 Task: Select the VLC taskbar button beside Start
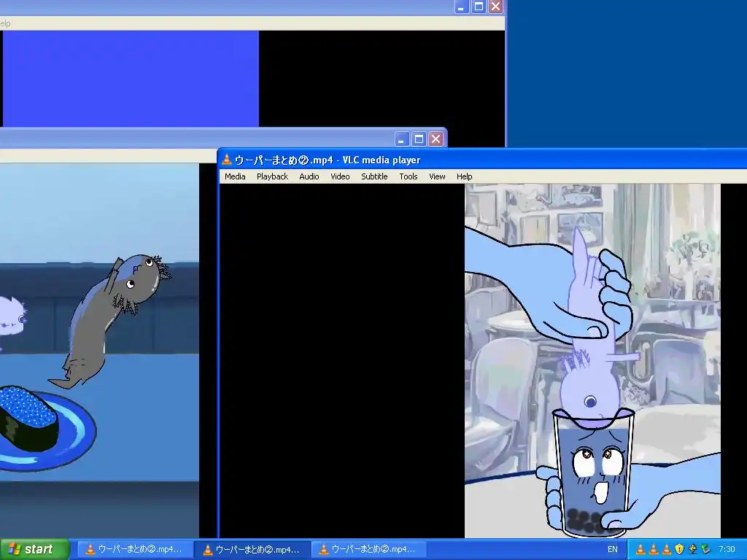click(135, 550)
